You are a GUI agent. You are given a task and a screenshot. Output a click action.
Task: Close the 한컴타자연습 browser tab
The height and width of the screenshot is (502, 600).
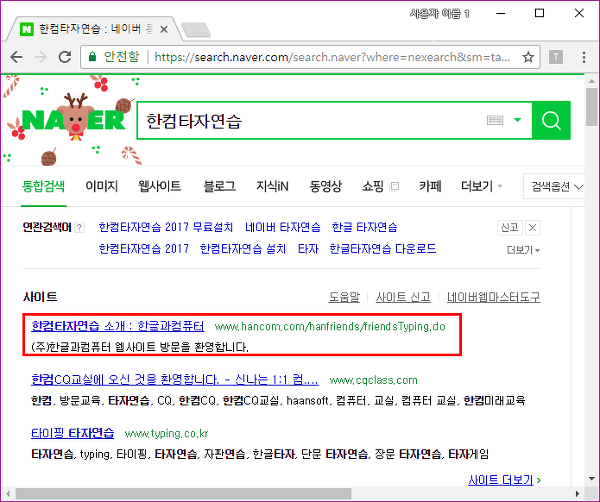click(x=164, y=29)
